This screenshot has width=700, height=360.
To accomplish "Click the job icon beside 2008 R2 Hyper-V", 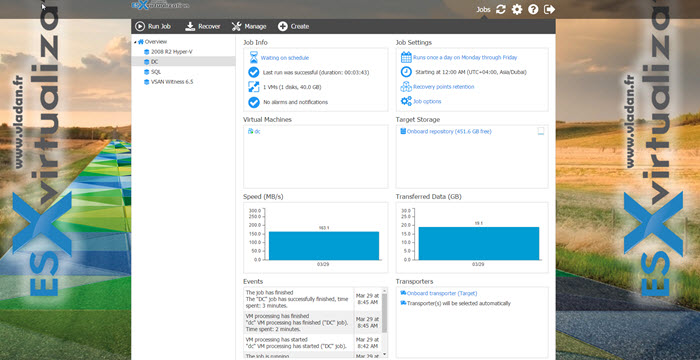I will tap(146, 52).
